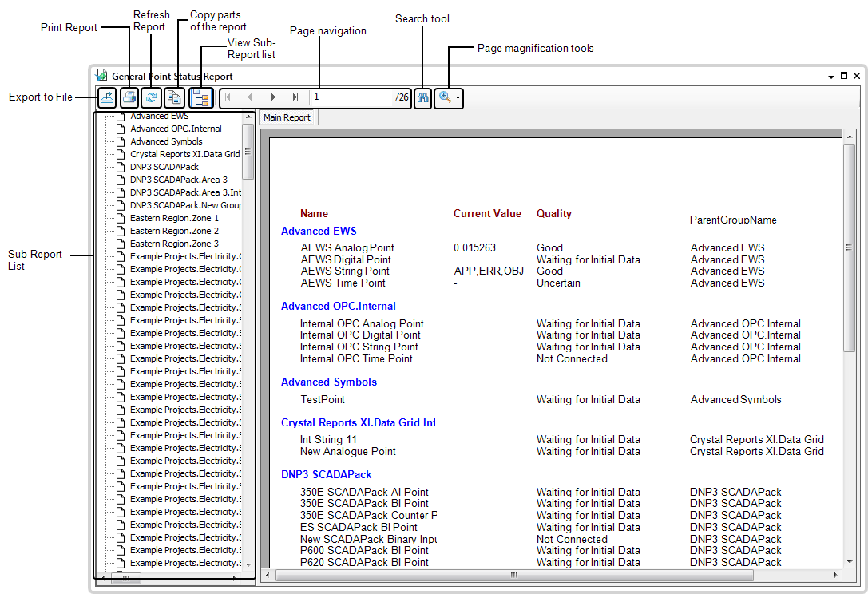Jump to the last report page
This screenshot has width=868, height=594.
tap(295, 97)
